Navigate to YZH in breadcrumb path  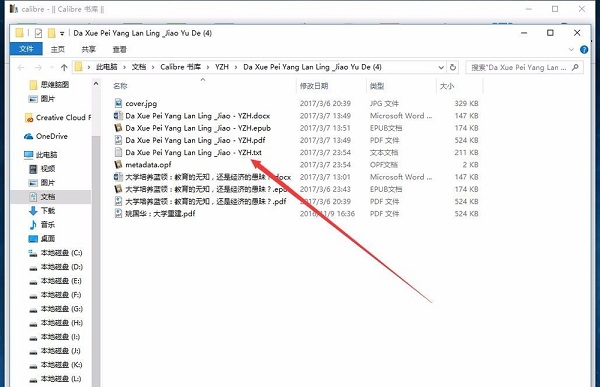click(222, 67)
